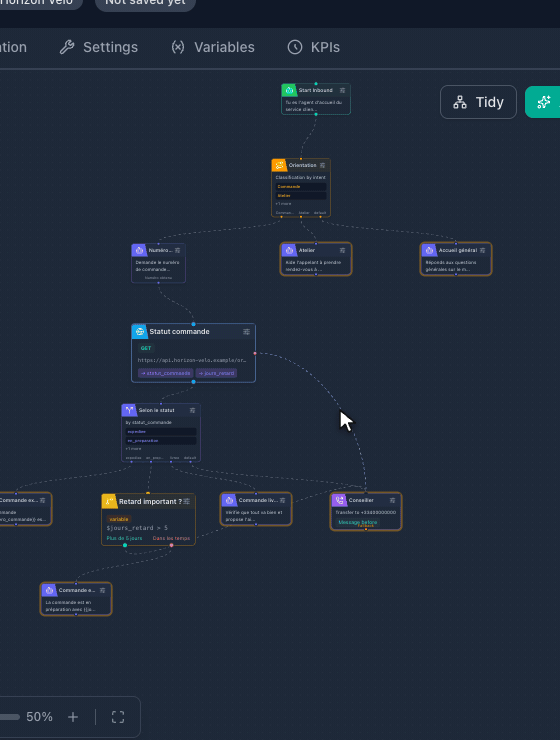
Task: Click the Conseiller transfer phone number text
Action: pyautogui.click(x=366, y=512)
